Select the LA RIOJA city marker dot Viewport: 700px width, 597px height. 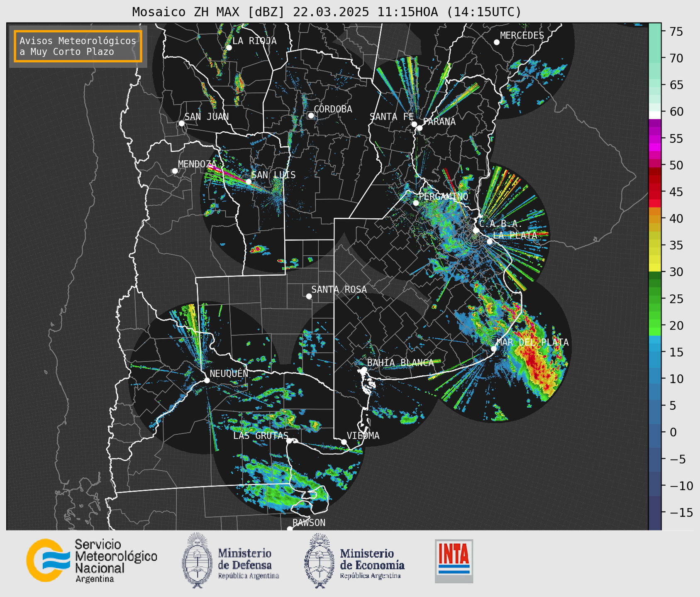(x=229, y=48)
